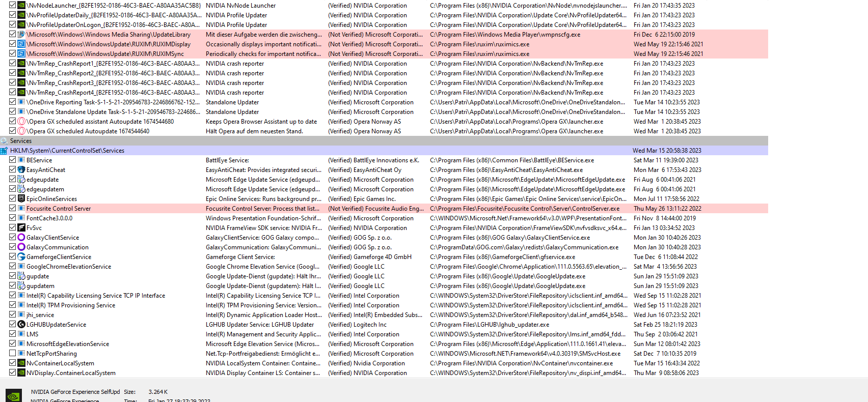Click the EasyAntiCheat service icon
Screen dimensions: 868x402
[x=21, y=170]
